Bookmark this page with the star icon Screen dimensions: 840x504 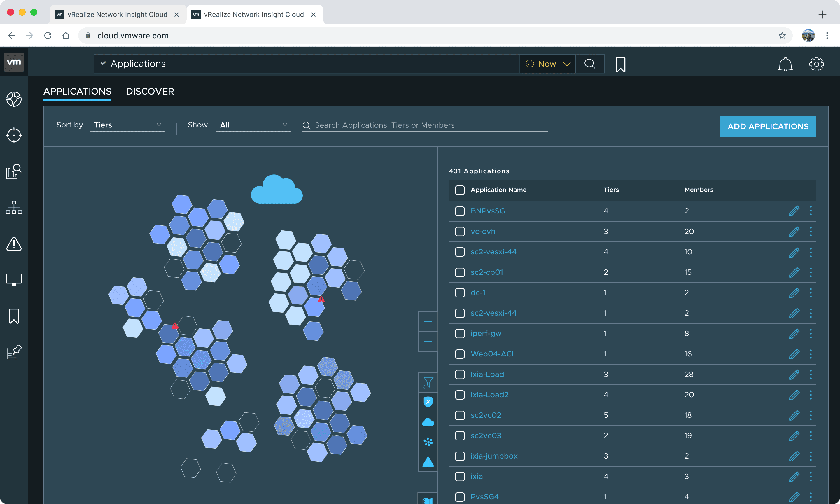pos(782,36)
